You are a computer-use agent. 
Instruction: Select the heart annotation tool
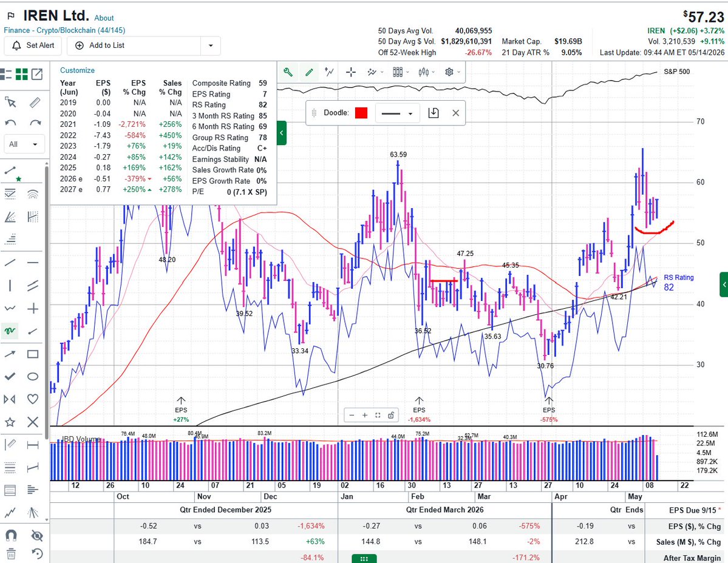33,399
